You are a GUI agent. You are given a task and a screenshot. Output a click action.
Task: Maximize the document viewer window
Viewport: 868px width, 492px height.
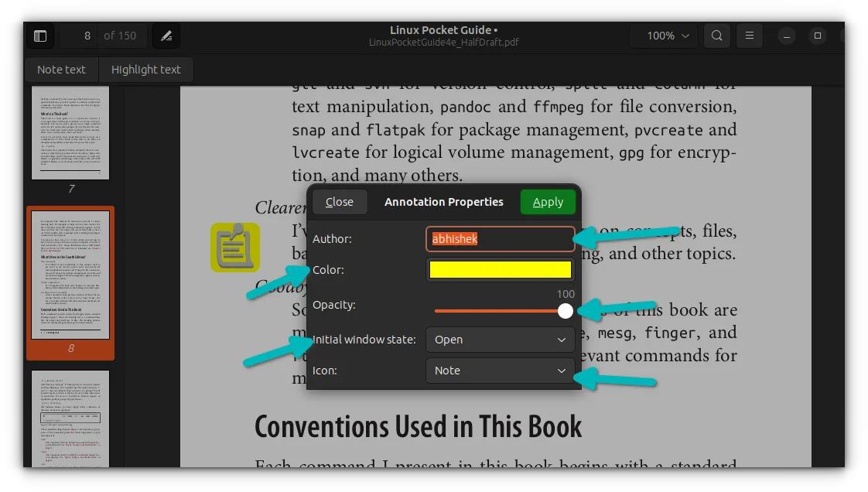click(x=817, y=36)
